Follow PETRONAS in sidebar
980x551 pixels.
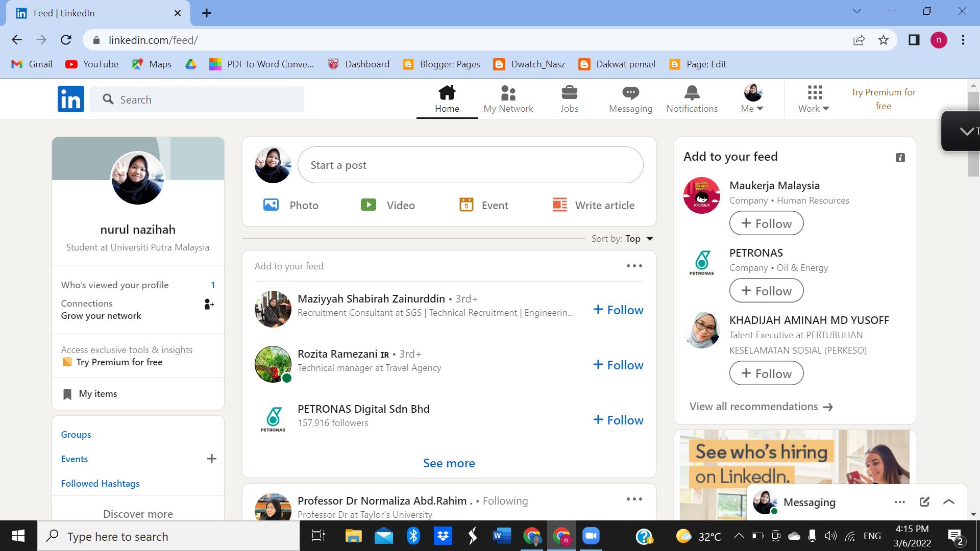(x=766, y=291)
